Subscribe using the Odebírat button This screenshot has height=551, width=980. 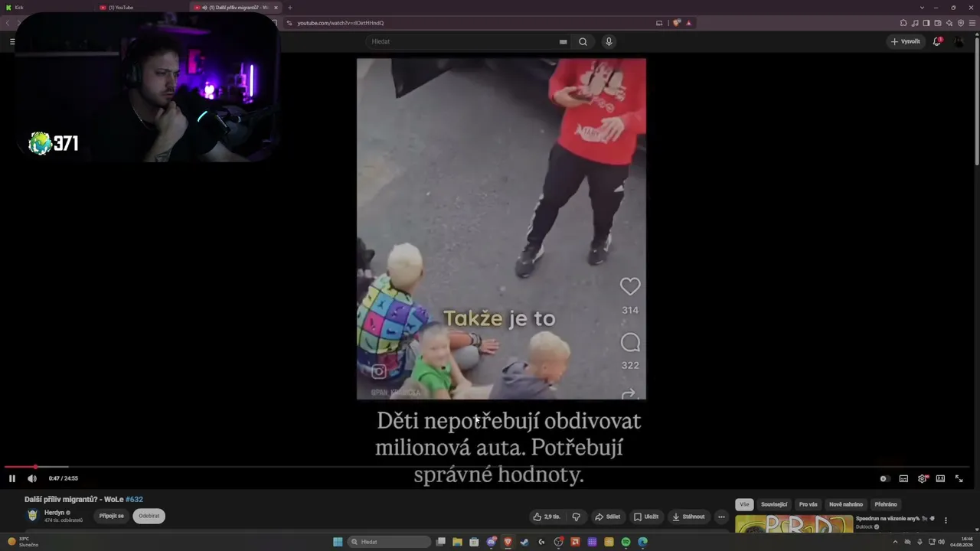149,516
